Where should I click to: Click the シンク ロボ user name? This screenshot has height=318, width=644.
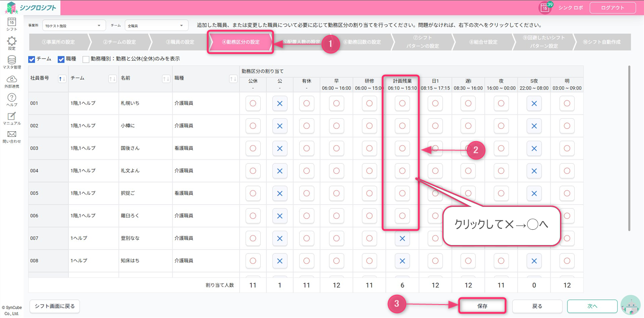click(x=571, y=8)
